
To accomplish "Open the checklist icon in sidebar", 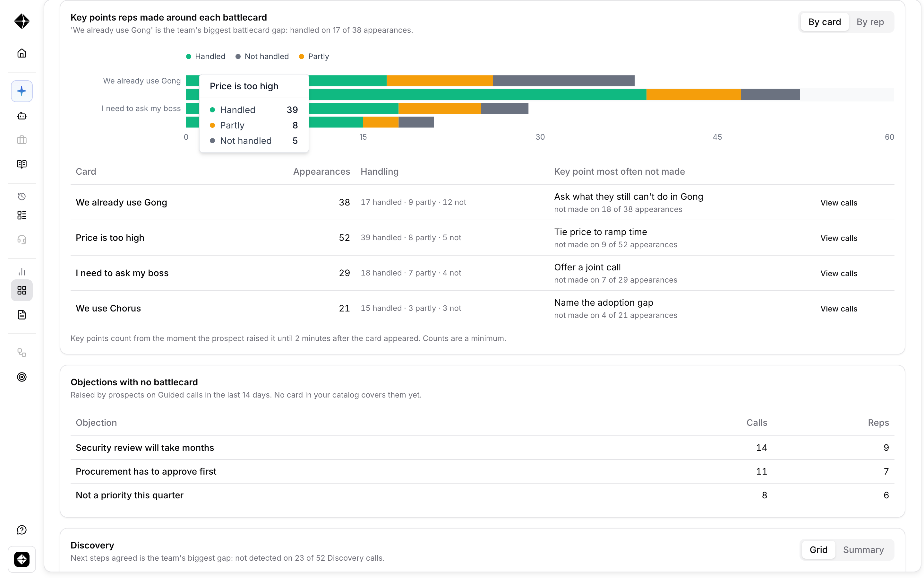I will click(x=22, y=215).
